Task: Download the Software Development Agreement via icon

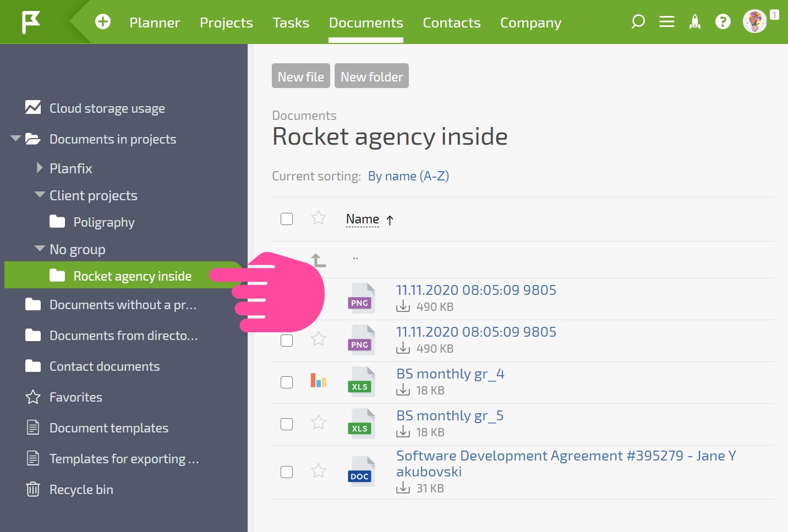Action: point(403,488)
